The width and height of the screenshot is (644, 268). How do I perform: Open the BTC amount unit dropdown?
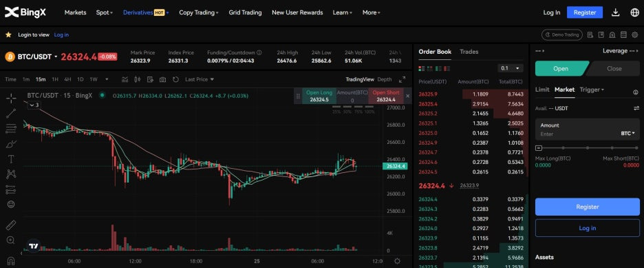(627, 133)
